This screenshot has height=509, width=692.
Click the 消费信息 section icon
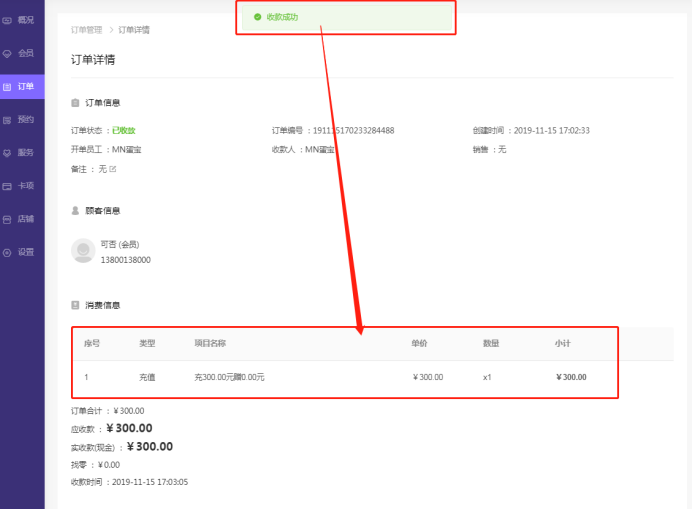pos(75,305)
